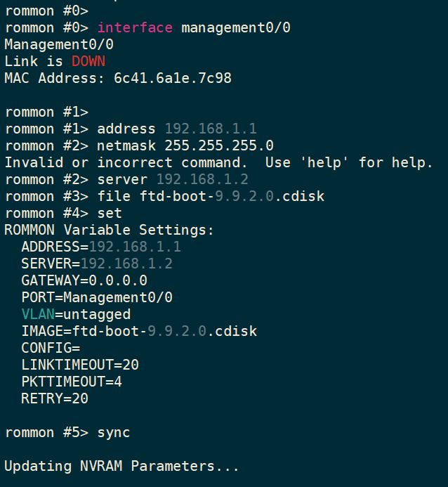
Task: Click the 'file' command at rommon #3 prompt
Action: click(x=114, y=196)
